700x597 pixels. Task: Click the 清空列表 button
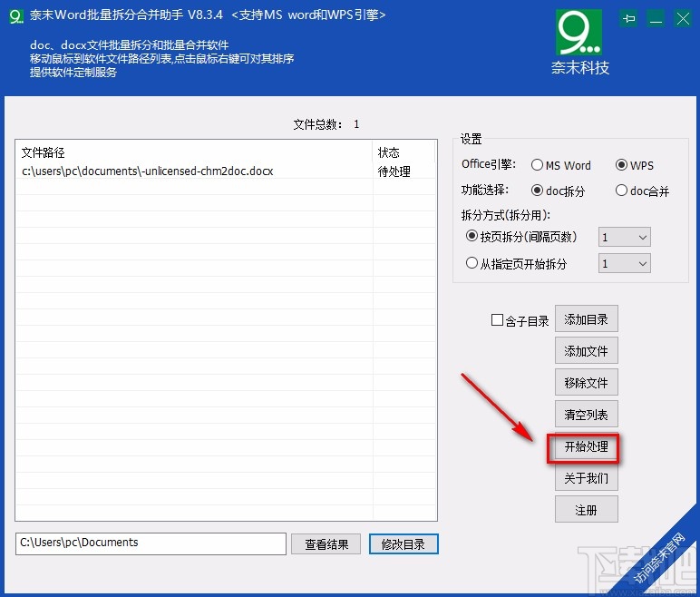click(x=586, y=415)
